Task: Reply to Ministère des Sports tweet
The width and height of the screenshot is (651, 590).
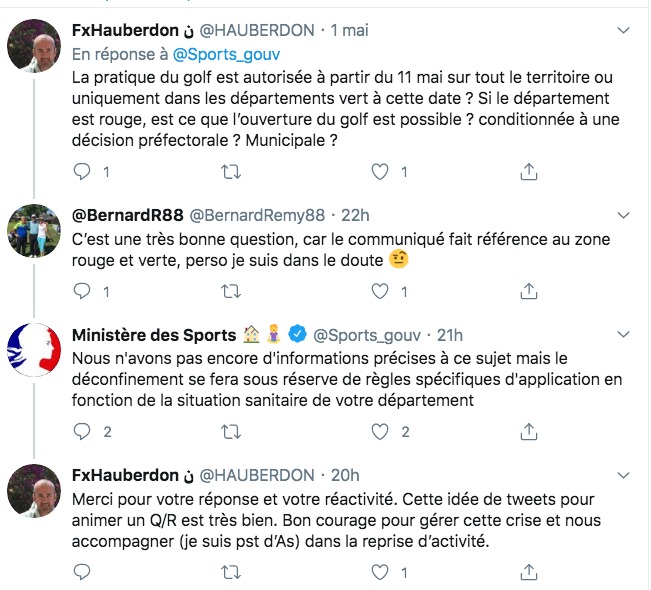Action: pyautogui.click(x=84, y=432)
